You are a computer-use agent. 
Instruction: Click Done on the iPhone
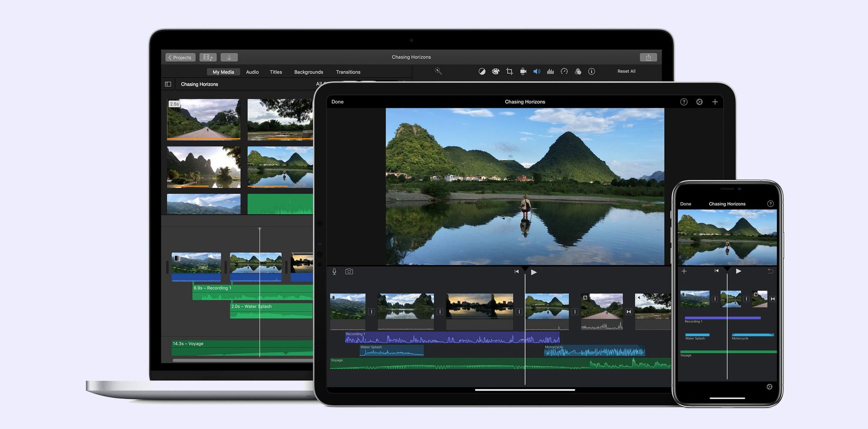[685, 204]
